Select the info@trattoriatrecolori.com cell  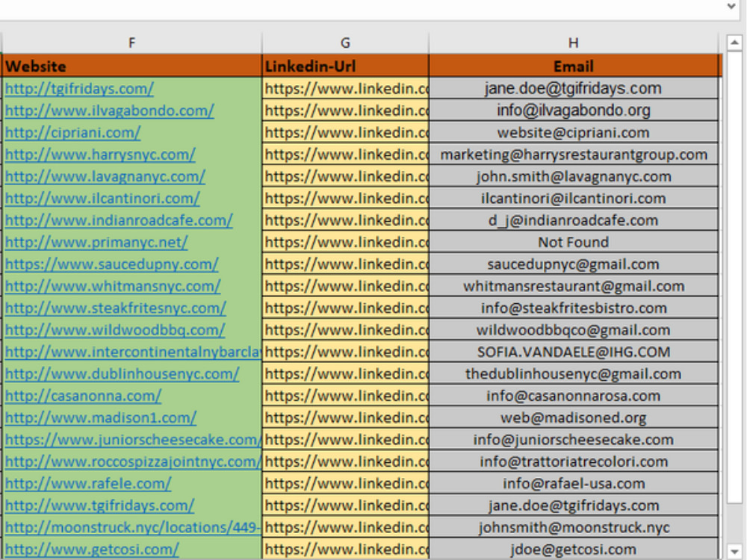click(574, 461)
